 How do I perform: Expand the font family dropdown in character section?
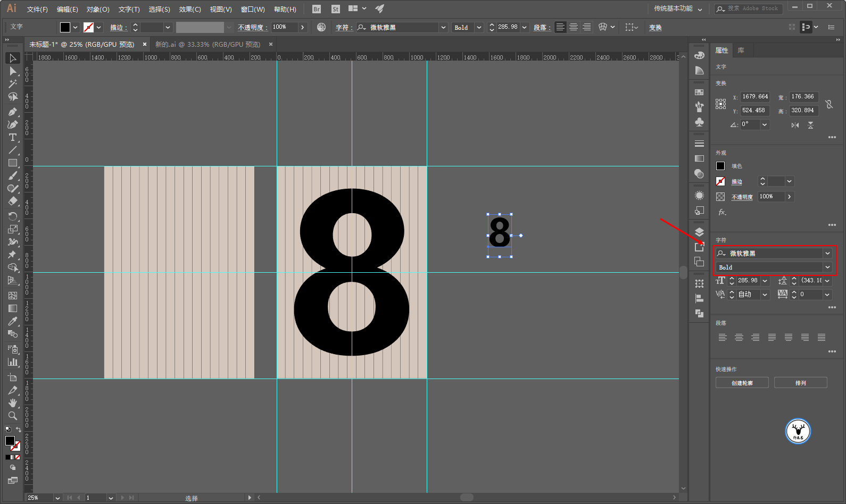pyautogui.click(x=827, y=254)
